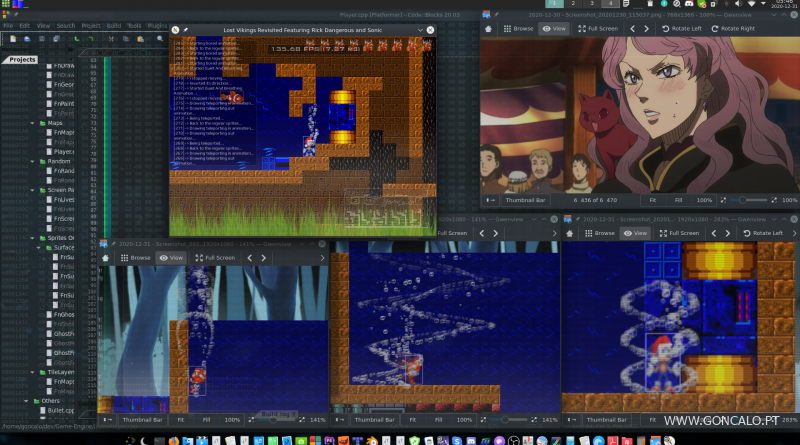Image resolution: width=800 pixels, height=445 pixels.
Task: Enter Full Screen in top-right Gwenview
Action: click(598, 29)
